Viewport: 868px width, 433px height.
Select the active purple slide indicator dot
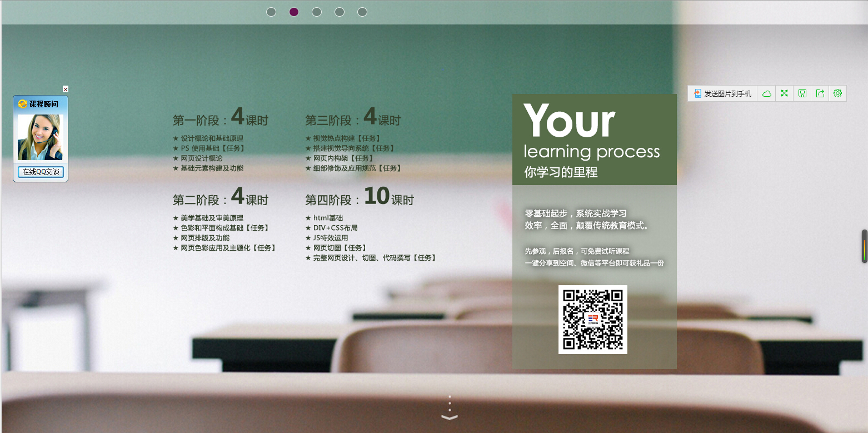[x=294, y=12]
